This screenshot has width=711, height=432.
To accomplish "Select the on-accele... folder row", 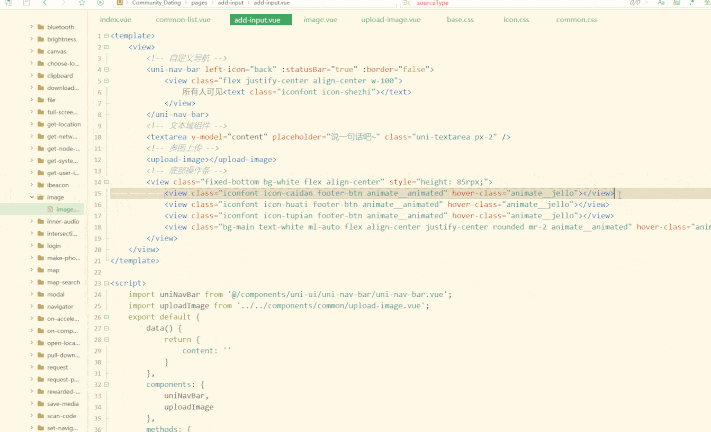I will [44, 319].
